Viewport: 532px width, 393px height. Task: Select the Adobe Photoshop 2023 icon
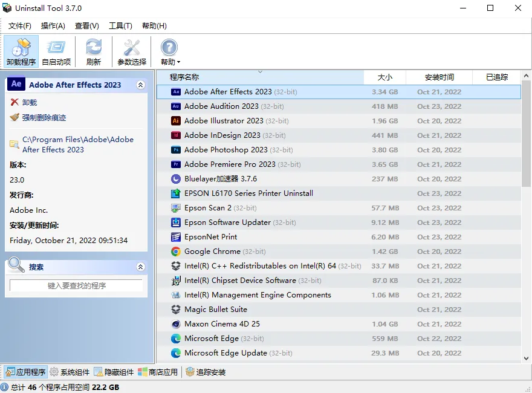(176, 150)
